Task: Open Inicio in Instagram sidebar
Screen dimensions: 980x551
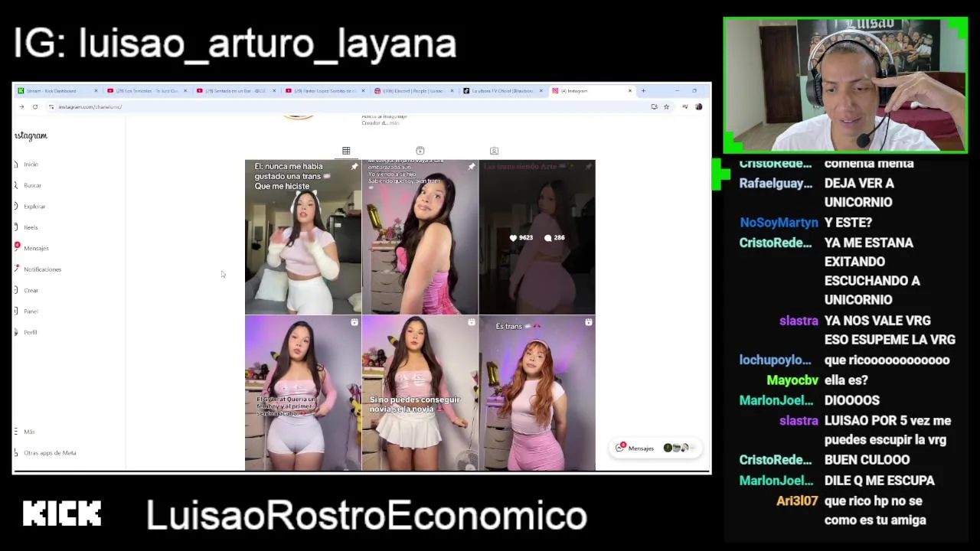Action: [x=31, y=165]
